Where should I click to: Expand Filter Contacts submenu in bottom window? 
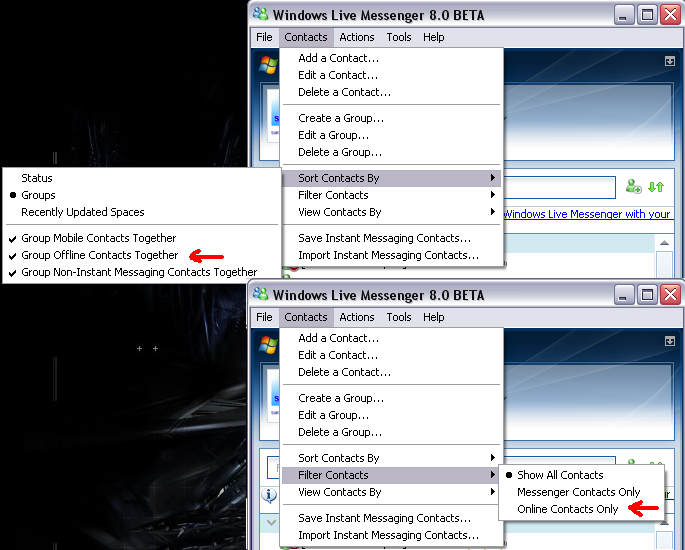point(391,475)
